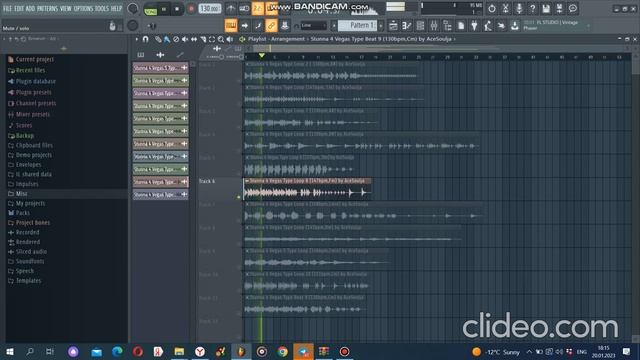This screenshot has width=640, height=360.
Task: Toggle countdown before recording
Action: (x=258, y=9)
